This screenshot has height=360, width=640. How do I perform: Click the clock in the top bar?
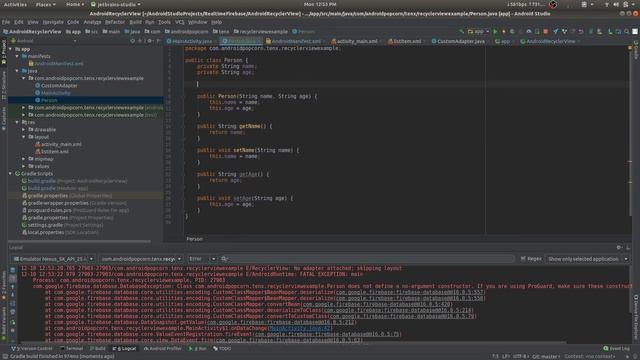click(x=320, y=4)
